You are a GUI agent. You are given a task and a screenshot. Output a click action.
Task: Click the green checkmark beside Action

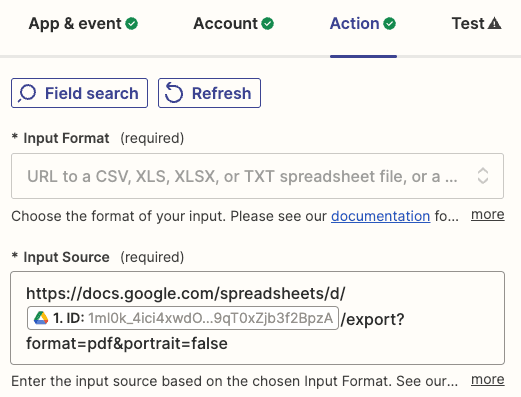(390, 24)
